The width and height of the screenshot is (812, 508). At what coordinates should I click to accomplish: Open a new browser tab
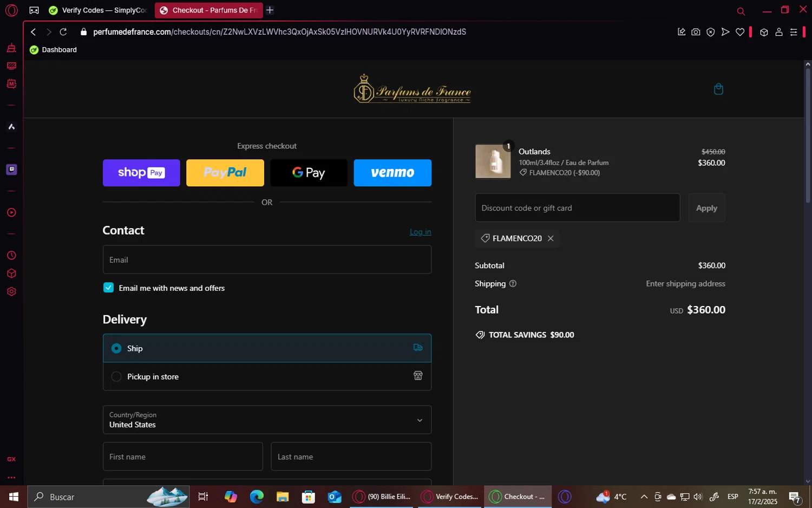270,10
